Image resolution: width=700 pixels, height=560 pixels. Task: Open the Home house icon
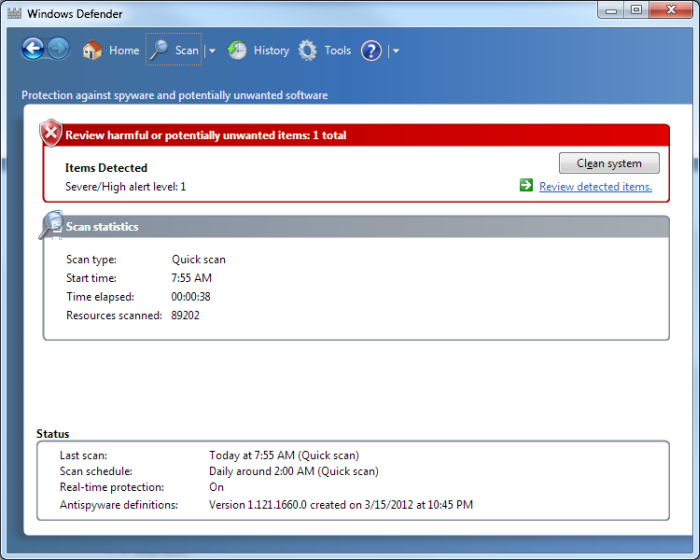pos(92,50)
